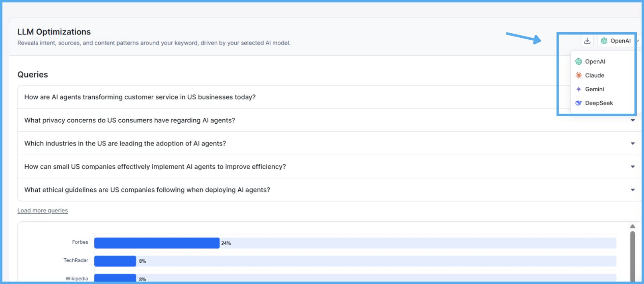Click the Wikipedia blue bar
The height and width of the screenshot is (284, 644).
[115, 278]
